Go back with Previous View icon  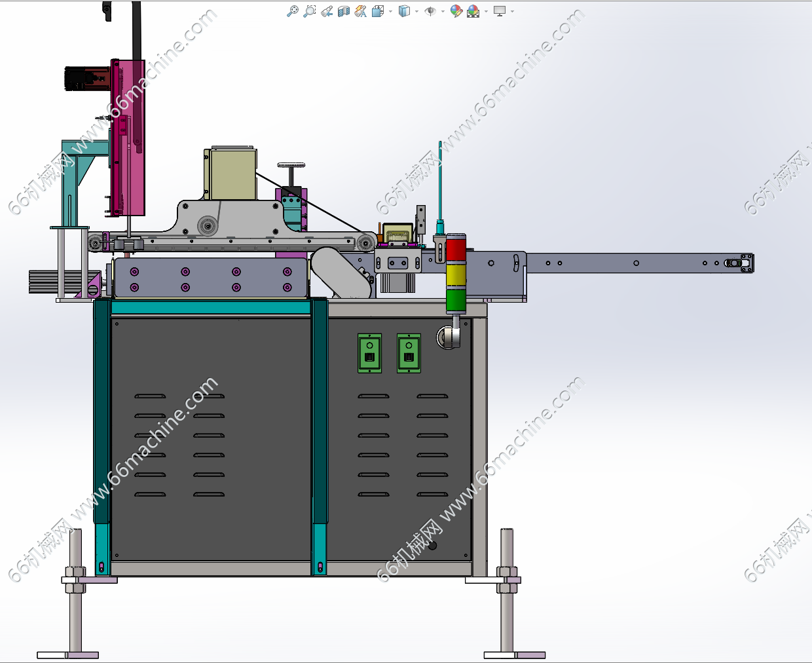click(327, 11)
